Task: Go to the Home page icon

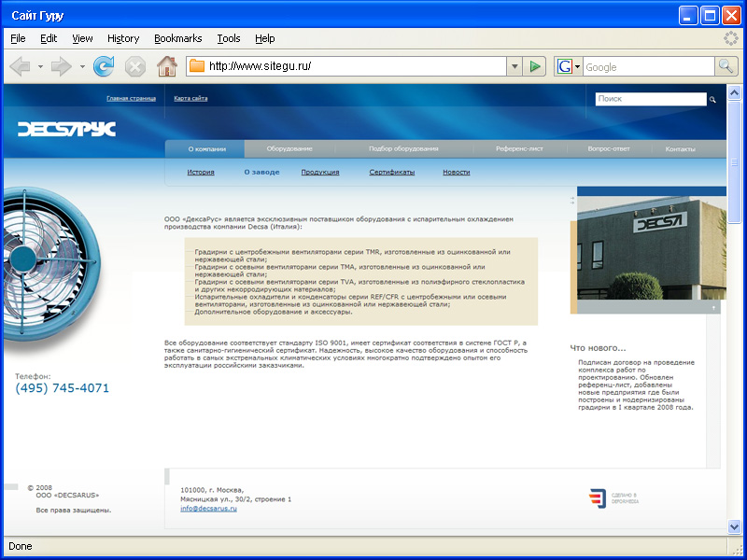Action: point(167,66)
